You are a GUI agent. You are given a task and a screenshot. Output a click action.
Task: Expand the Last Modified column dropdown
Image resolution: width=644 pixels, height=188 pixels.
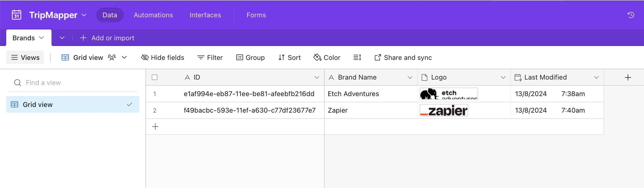coord(596,77)
